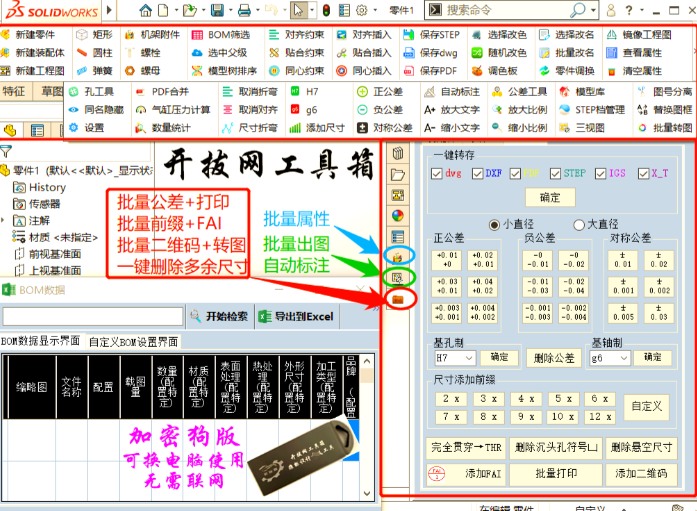Open batch property icon in task pane
Screen dimensions: 697x511
pyautogui.click(x=398, y=256)
